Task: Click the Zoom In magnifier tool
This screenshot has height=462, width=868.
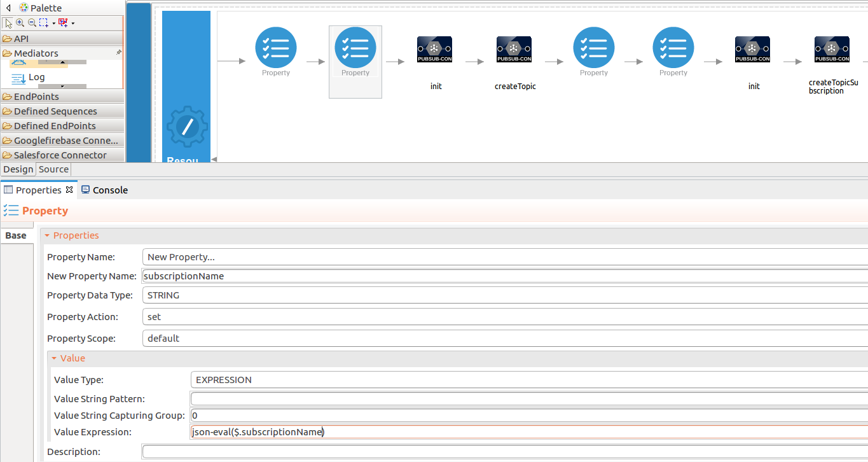Action: [20, 23]
